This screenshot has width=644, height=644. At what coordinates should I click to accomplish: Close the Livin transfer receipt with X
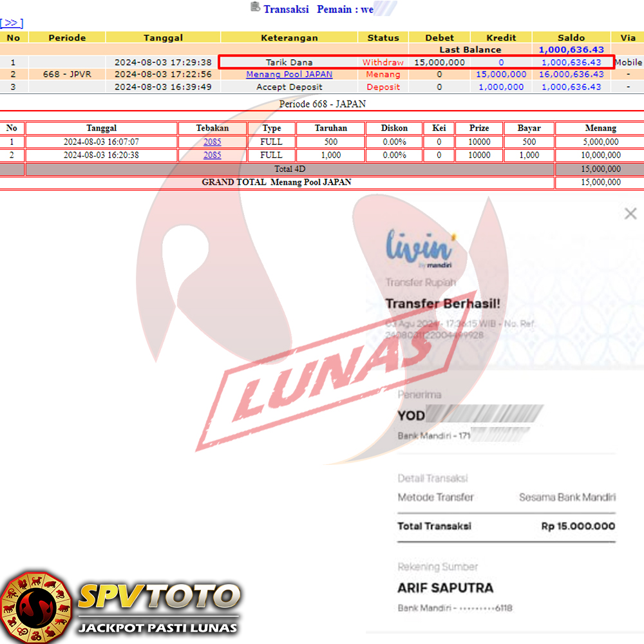click(630, 214)
